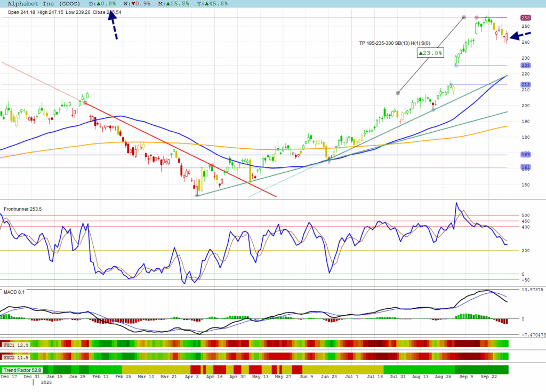
Task: Grab the upper gray handle of the measurement line
Action: click(464, 18)
